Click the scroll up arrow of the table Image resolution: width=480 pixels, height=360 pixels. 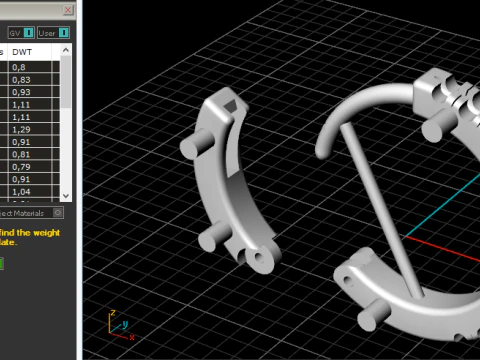pos(66,50)
